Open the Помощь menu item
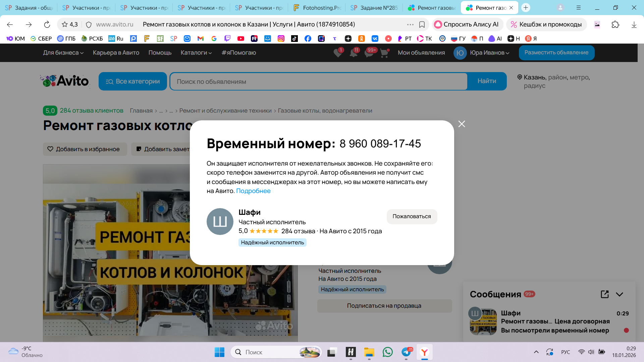644x362 pixels. 160,53
